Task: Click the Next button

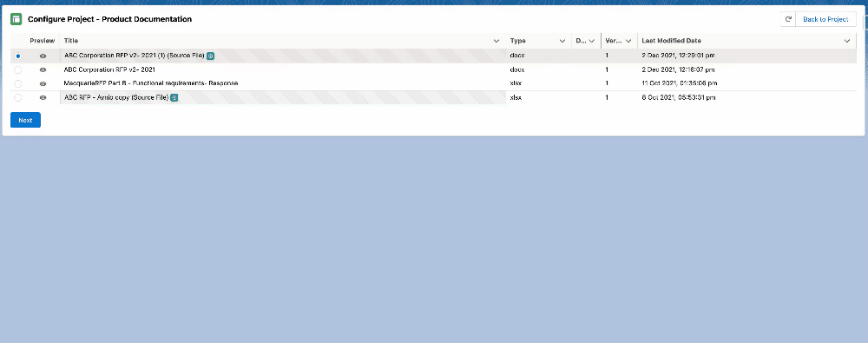Action: pyautogui.click(x=25, y=120)
